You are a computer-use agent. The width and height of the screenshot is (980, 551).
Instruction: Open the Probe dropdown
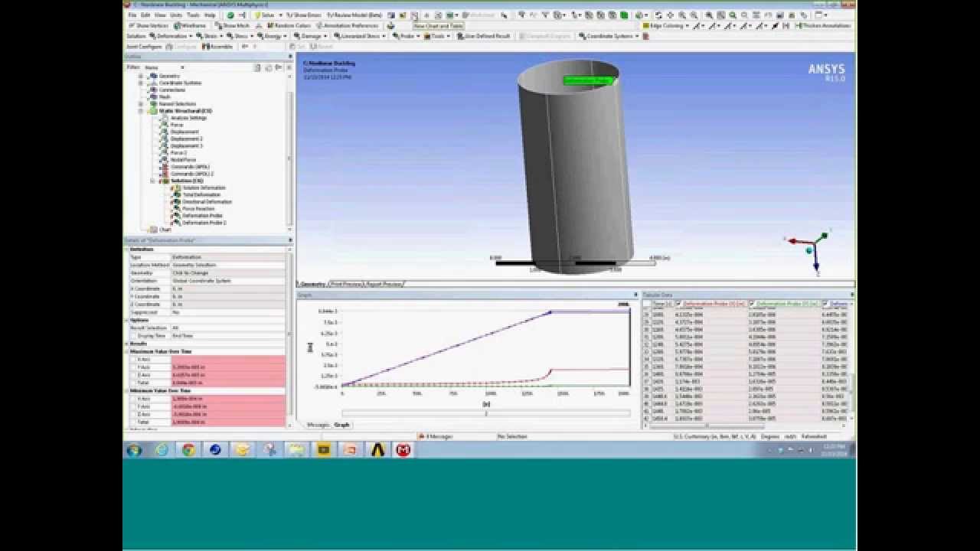405,36
